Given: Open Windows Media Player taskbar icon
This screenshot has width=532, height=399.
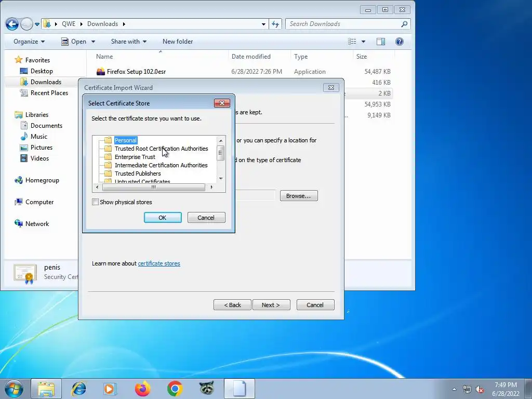Looking at the screenshot, I should 110,389.
